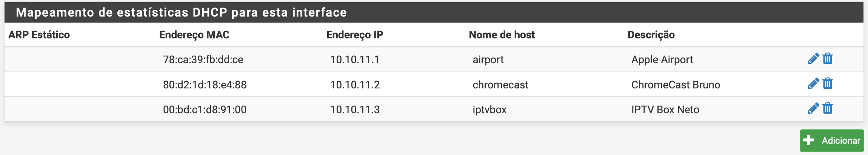Click the ARP Estático column header
This screenshot has width=868, height=155.
click(x=39, y=35)
